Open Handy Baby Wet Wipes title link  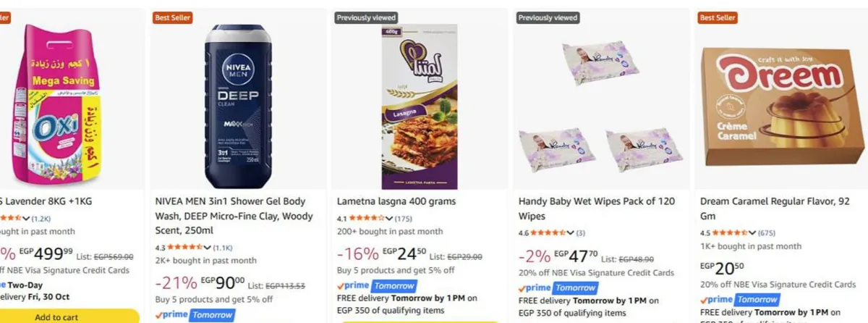(597, 209)
